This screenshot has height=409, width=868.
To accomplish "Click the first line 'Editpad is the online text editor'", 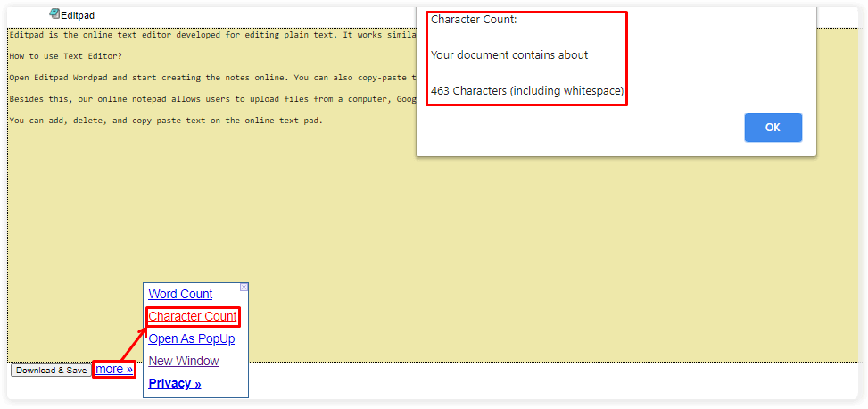I will [212, 35].
